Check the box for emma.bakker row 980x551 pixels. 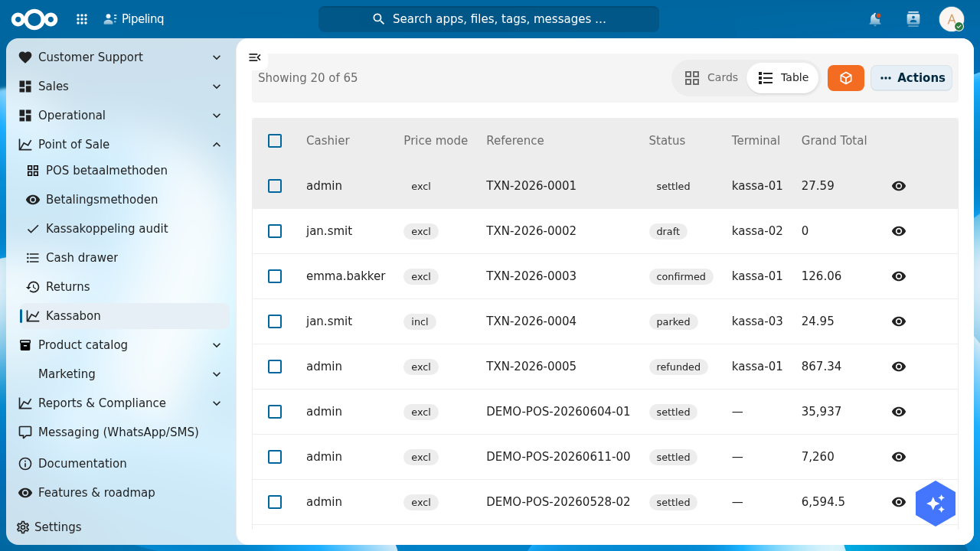(275, 276)
